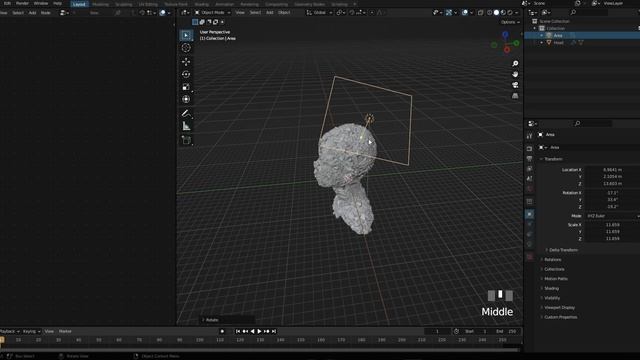Screen dimensions: 640x360
Task: Expand the Custom Properties panel
Action: 559,317
